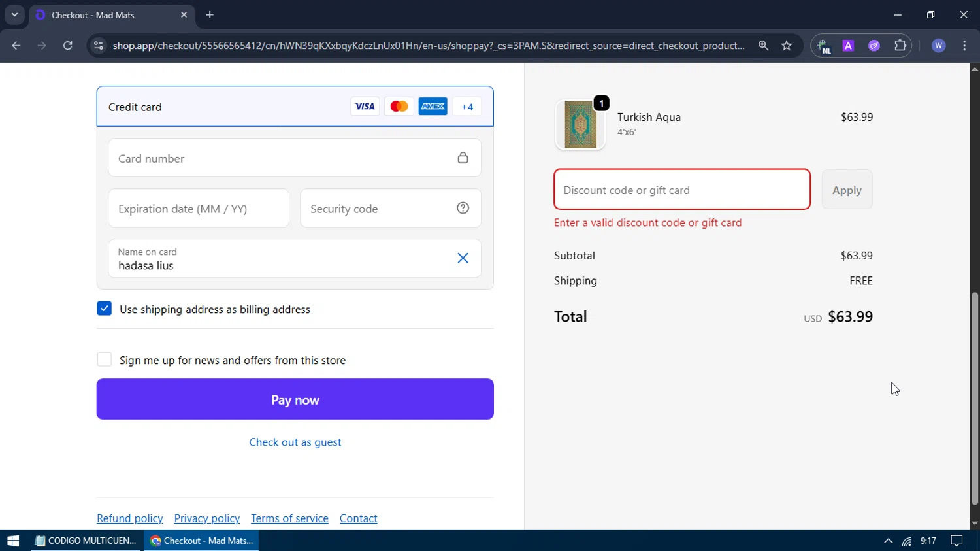Open the purple A extension
The width and height of the screenshot is (980, 551).
click(848, 46)
